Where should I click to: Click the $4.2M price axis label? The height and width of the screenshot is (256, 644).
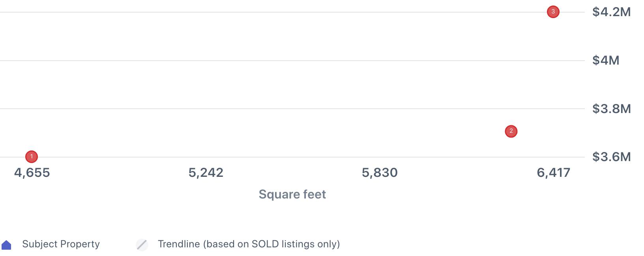611,12
